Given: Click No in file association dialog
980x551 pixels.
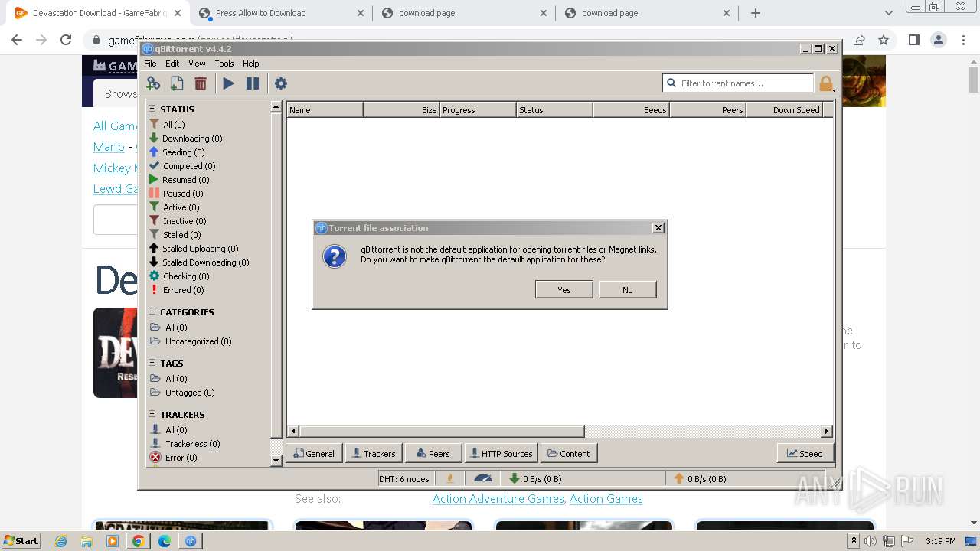Looking at the screenshot, I should pos(628,289).
